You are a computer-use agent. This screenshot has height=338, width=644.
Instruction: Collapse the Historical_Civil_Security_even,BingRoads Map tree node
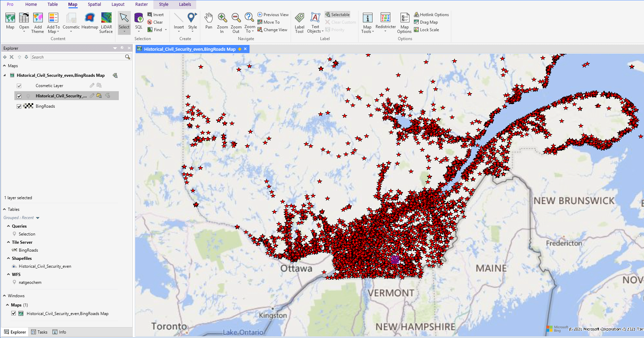tap(5, 75)
